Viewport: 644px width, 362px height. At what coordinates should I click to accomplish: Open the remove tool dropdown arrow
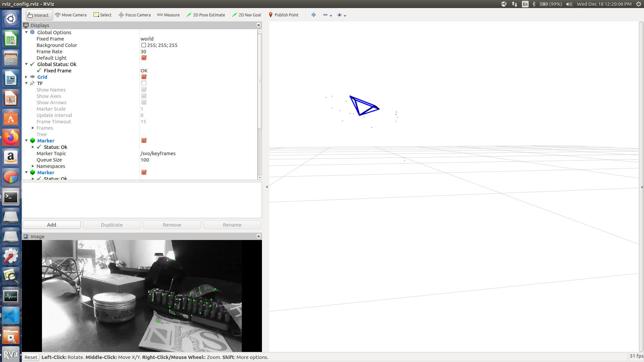(x=331, y=16)
